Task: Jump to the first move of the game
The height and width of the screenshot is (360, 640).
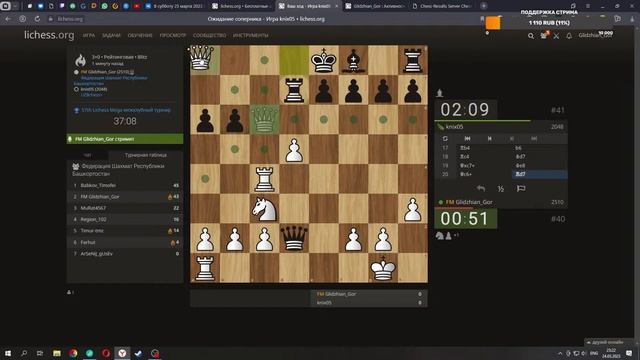Action: click(467, 139)
